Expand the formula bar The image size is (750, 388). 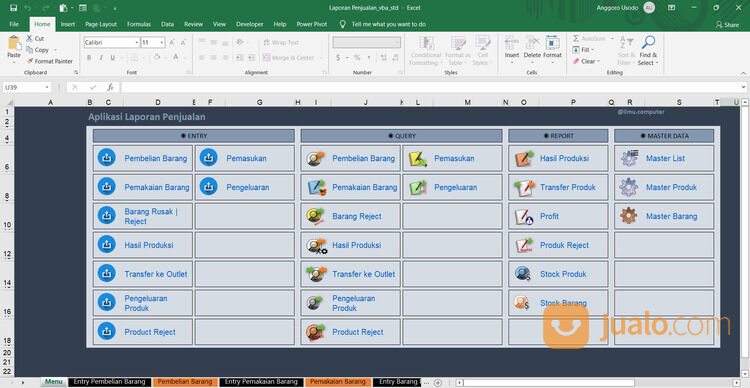[x=743, y=88]
